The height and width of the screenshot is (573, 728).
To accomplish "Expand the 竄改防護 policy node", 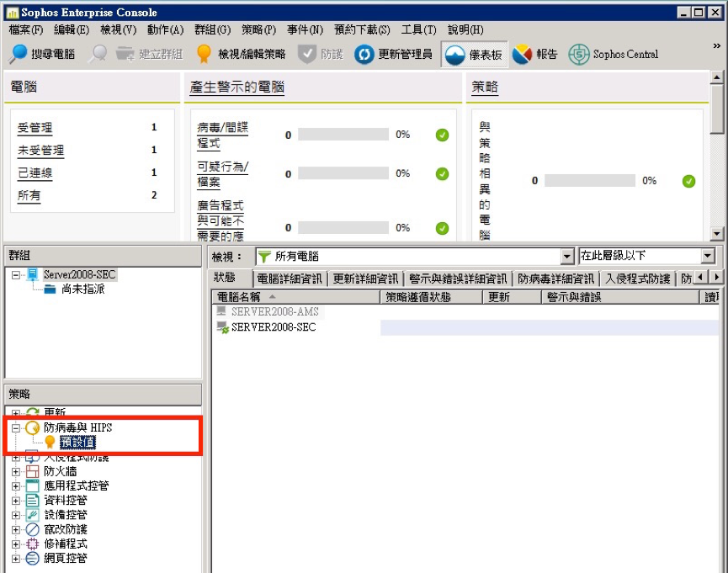I will 16,530.
